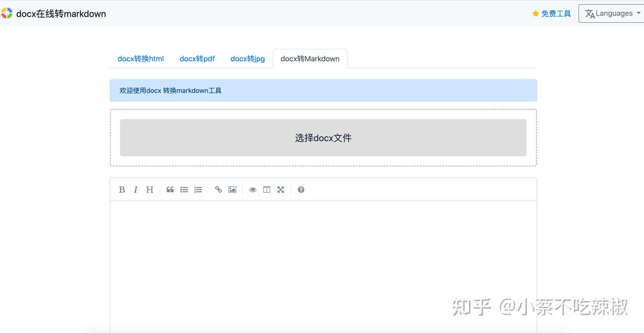Switch to the docx转换html tab

click(x=141, y=59)
